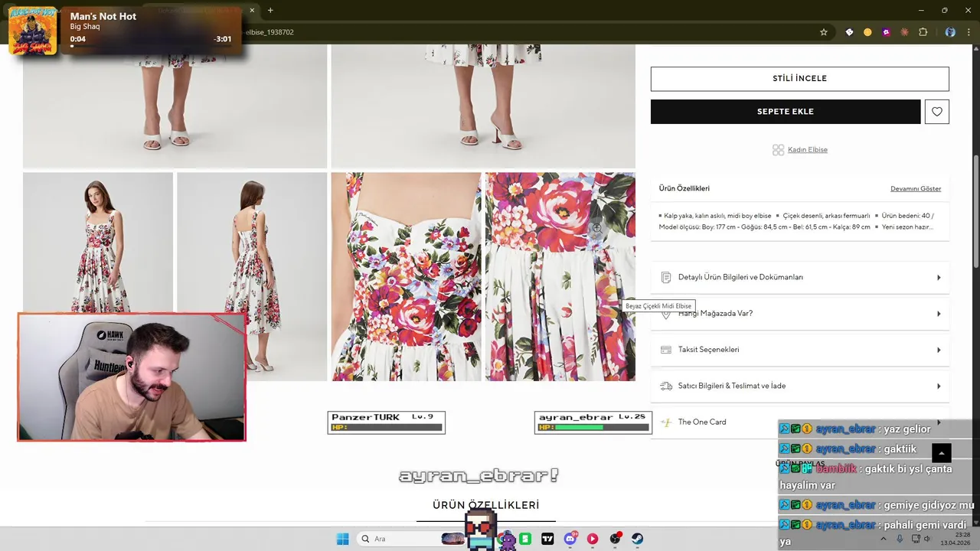Expand Hangi Mağazada Var? section
The width and height of the screenshot is (980, 551).
[x=800, y=314]
